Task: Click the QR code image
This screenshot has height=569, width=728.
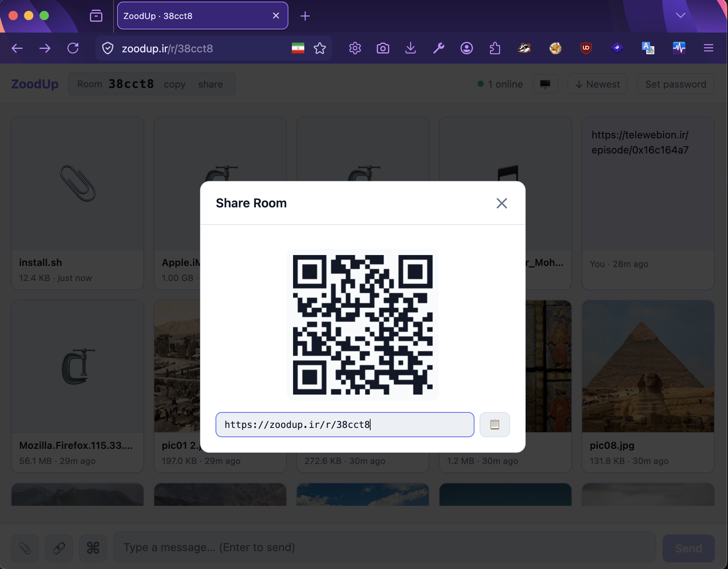Action: coord(362,324)
